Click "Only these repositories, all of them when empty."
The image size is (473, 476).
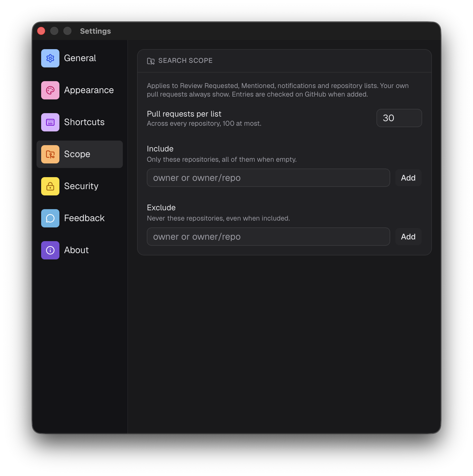222,159
